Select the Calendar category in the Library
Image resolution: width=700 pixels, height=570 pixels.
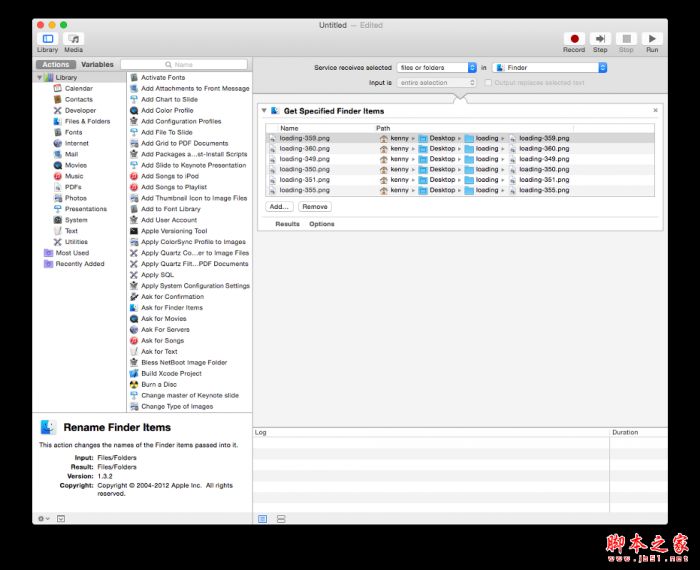(x=78, y=88)
